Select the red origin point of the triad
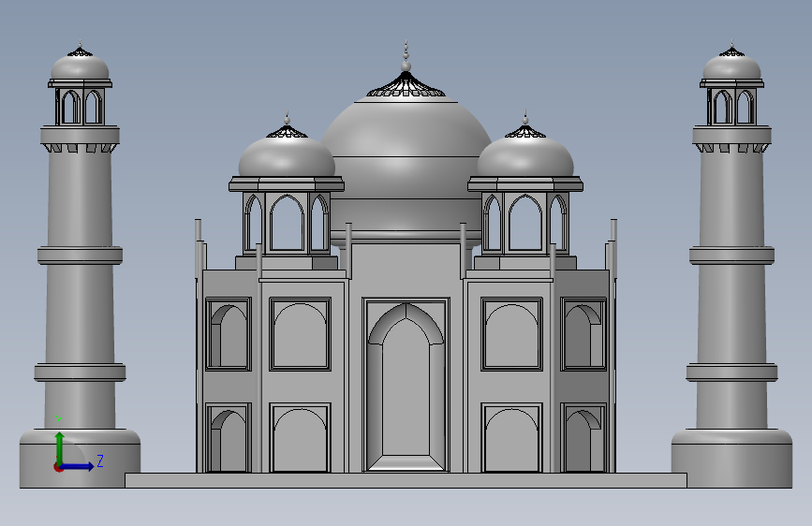 (58, 468)
